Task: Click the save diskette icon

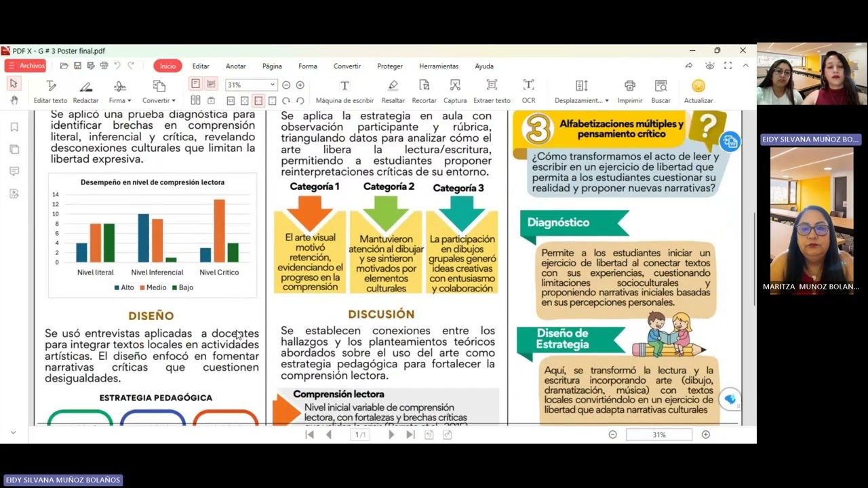Action: pos(77,66)
